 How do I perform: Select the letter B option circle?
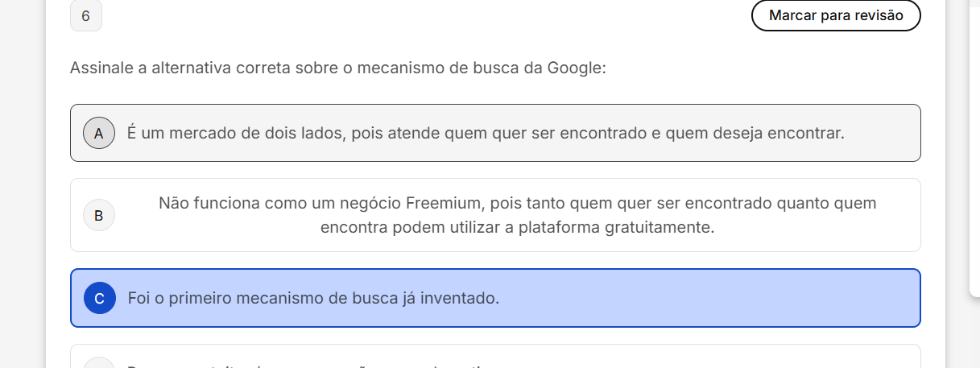pyautogui.click(x=99, y=215)
